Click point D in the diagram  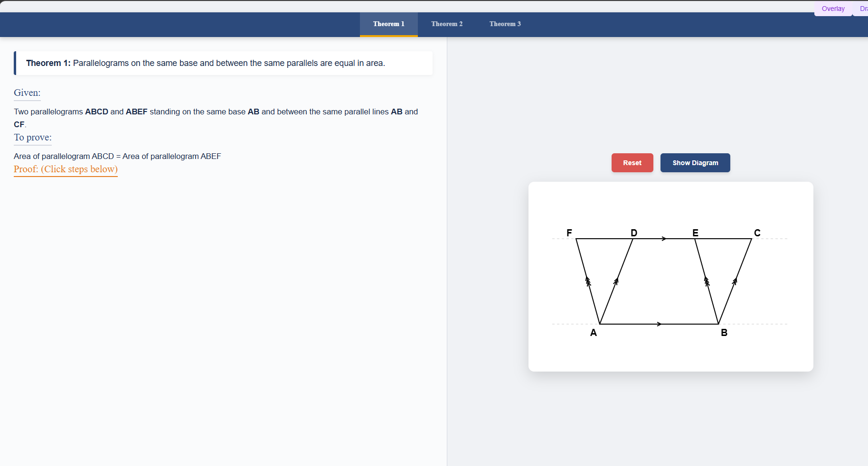(634, 233)
